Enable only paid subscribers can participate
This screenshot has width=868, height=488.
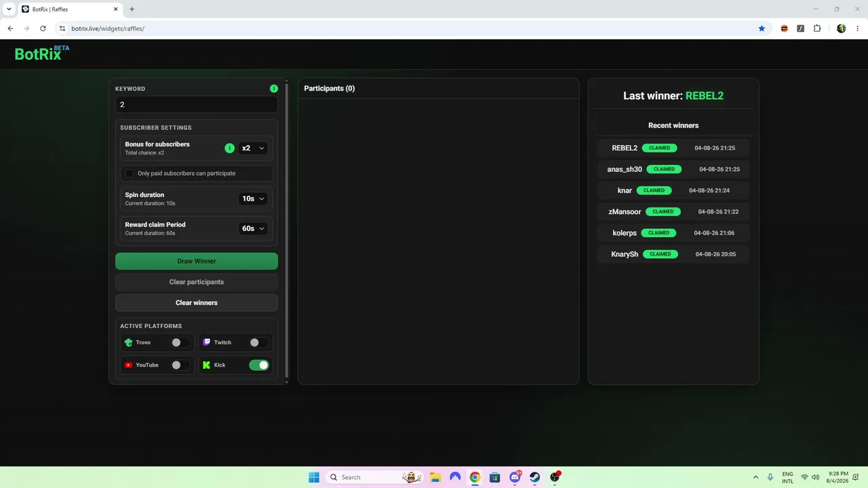click(x=130, y=174)
